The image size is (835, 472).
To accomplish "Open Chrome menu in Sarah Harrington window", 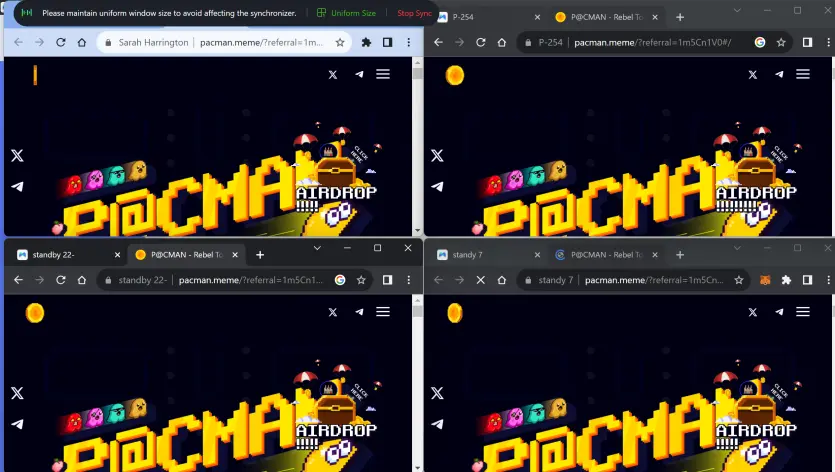I will [x=408, y=42].
